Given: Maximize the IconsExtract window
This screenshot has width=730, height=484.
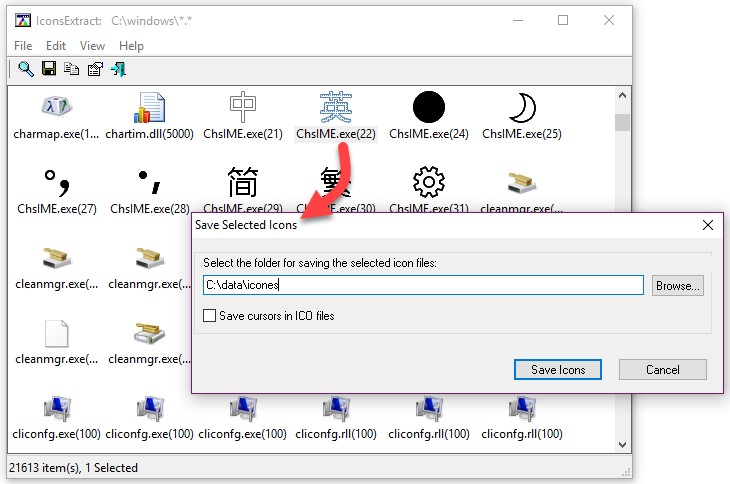Looking at the screenshot, I should [563, 20].
